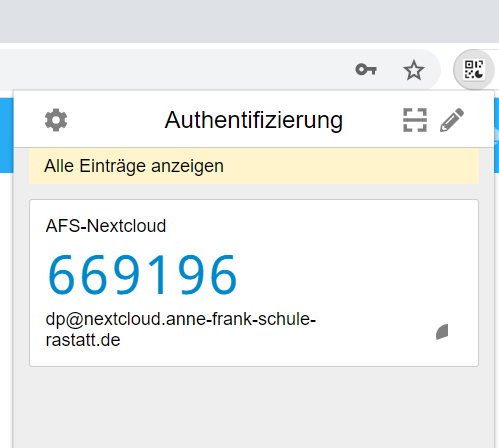The image size is (499, 448).
Task: Select the 'Alle Einträge anzeigen' banner
Action: (x=254, y=166)
